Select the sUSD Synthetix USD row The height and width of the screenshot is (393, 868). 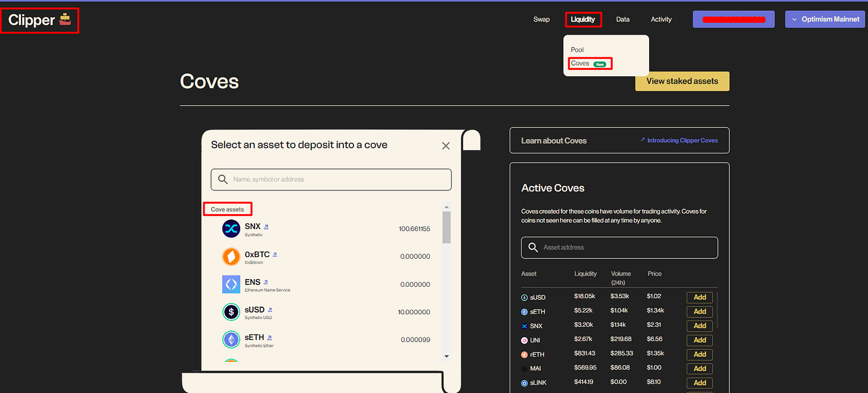[x=326, y=312]
